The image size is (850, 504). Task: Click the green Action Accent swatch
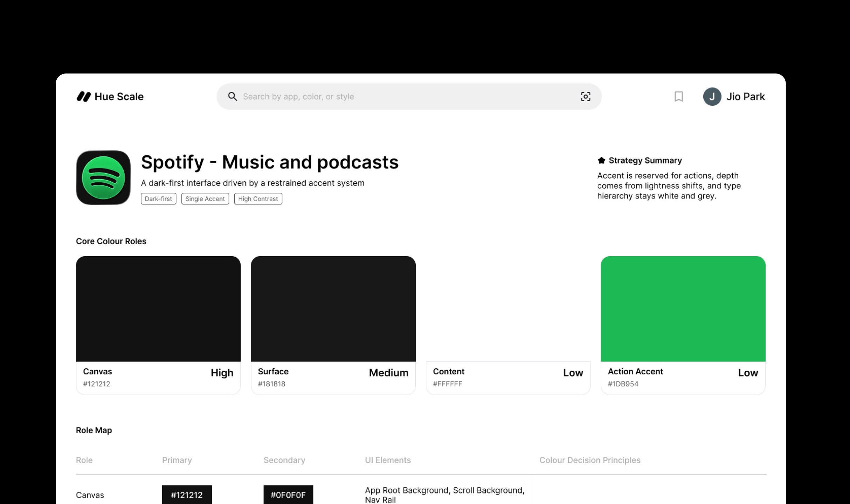(x=683, y=309)
